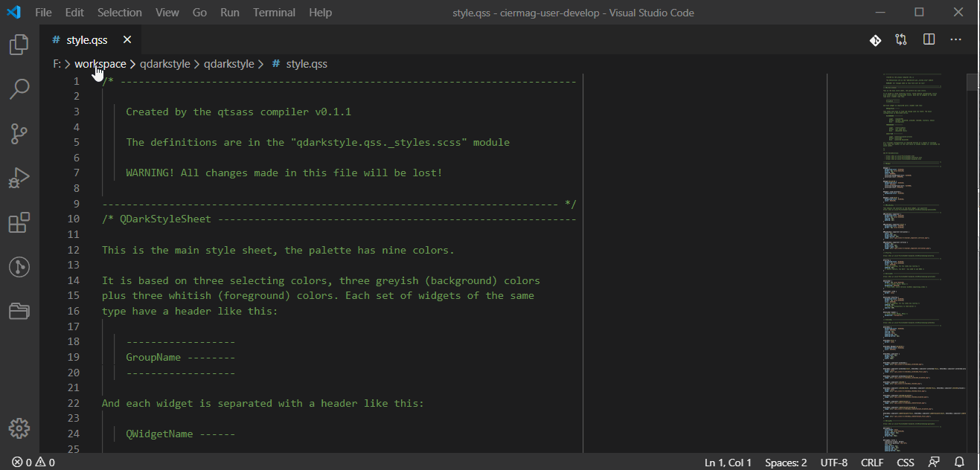
Task: Click the remote indicator icon in status bar
Action: (934, 462)
